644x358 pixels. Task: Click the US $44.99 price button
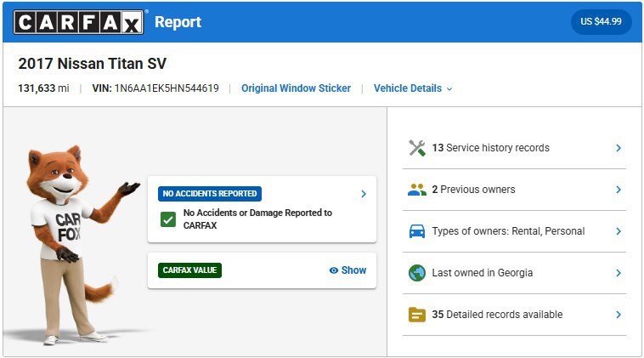pos(601,22)
